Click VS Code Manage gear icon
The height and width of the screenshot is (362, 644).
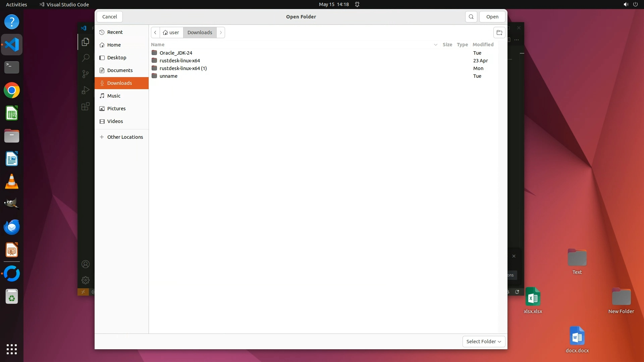[86, 280]
